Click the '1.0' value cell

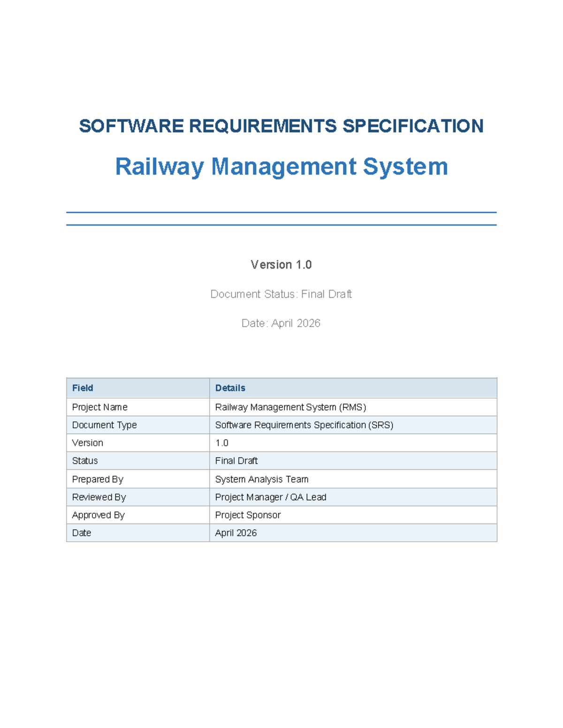tap(353, 443)
